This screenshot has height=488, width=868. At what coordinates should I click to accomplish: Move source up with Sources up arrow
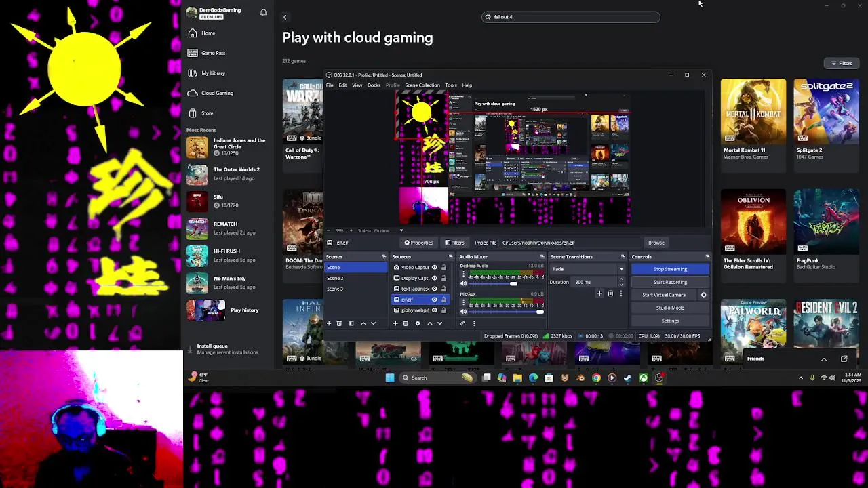click(429, 323)
